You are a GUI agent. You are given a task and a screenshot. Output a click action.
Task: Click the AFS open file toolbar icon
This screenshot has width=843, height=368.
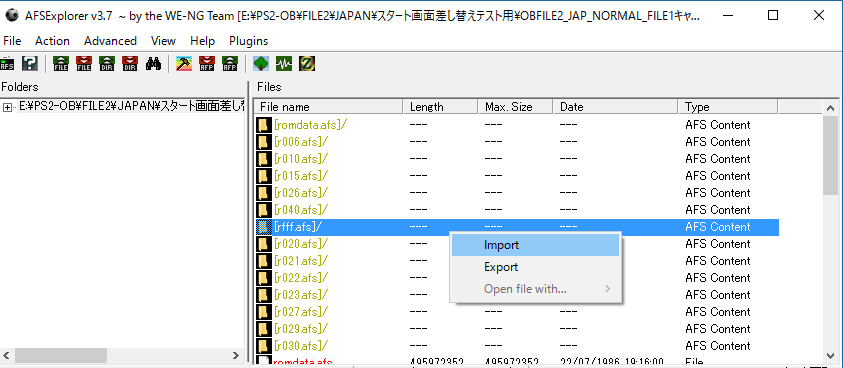[x=8, y=64]
